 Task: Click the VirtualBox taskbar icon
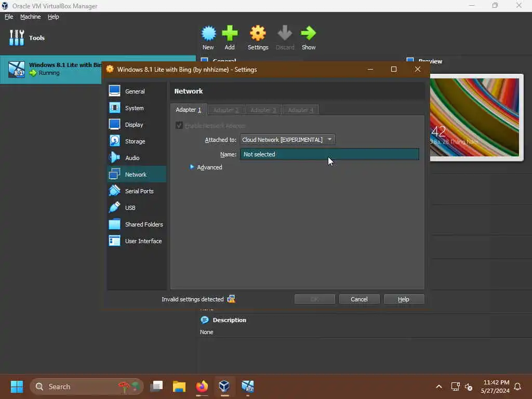click(224, 387)
